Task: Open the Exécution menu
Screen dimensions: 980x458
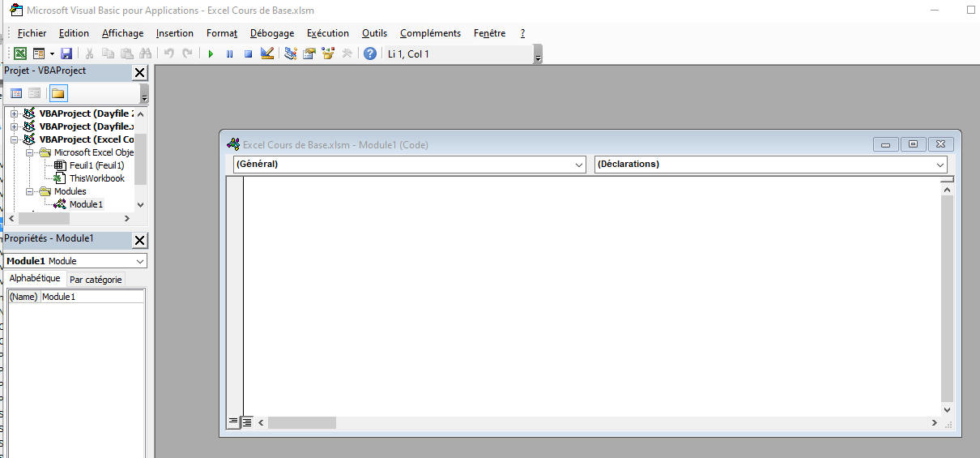Action: [x=328, y=33]
